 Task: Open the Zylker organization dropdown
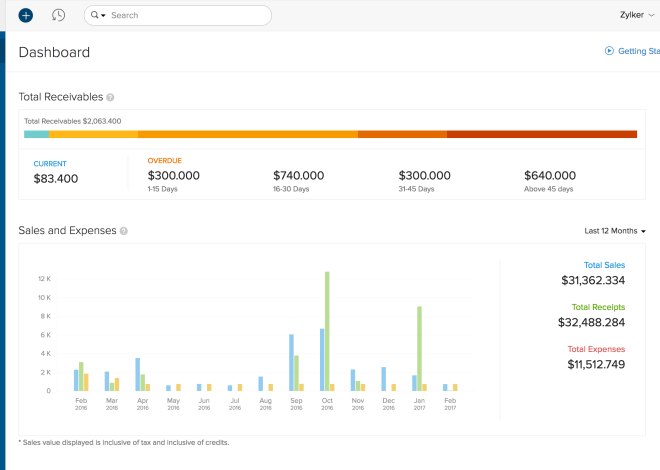pos(637,15)
